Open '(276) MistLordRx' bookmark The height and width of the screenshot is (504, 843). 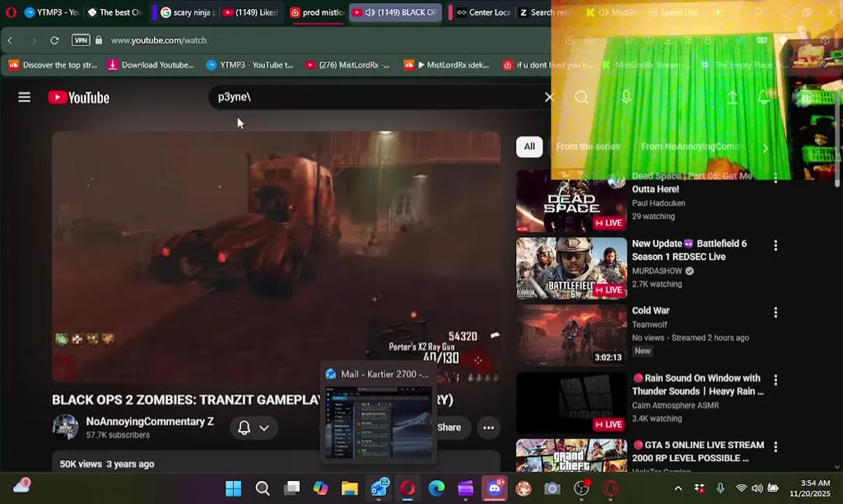click(347, 65)
